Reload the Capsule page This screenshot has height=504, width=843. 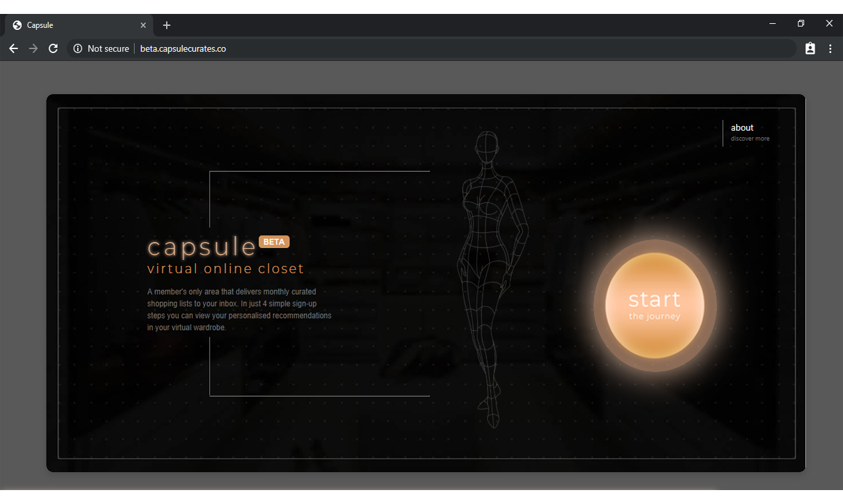[x=52, y=48]
